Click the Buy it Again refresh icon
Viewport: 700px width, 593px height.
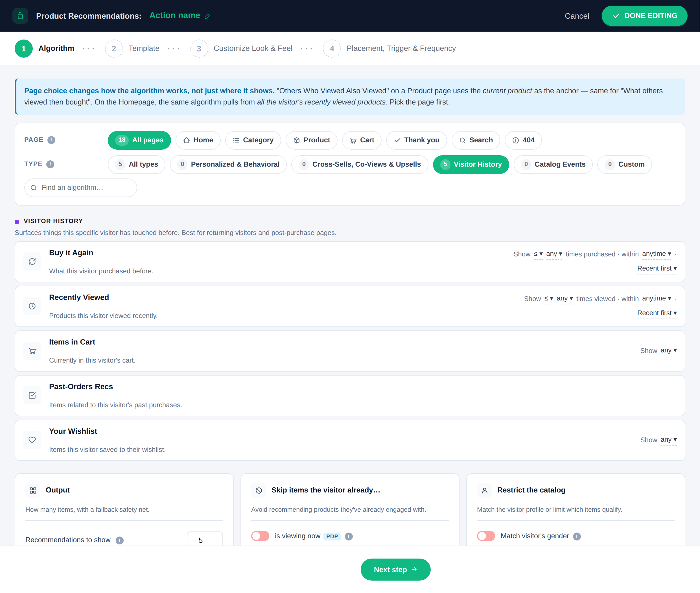tap(32, 261)
